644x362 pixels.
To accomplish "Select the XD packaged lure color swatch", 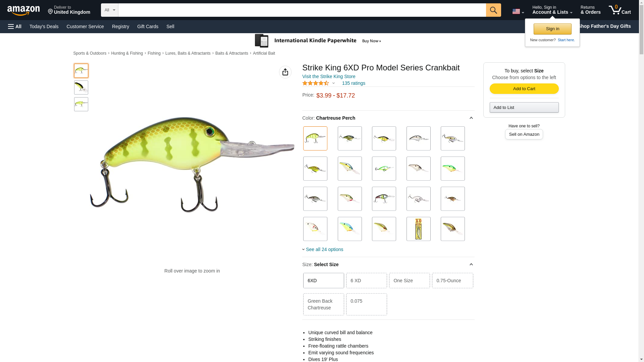I will pyautogui.click(x=418, y=229).
